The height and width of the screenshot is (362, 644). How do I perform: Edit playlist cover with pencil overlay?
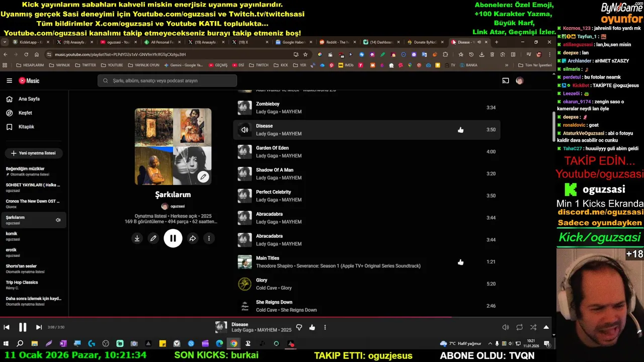(203, 176)
